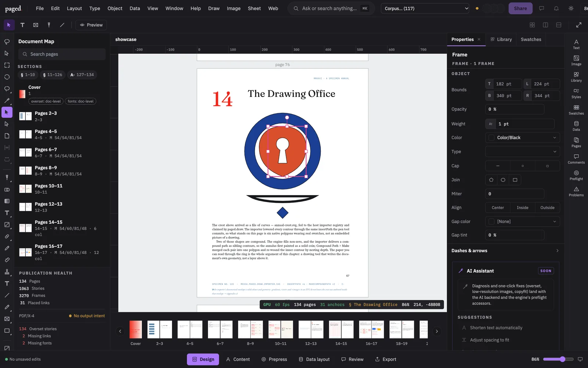Select the image frame tool in top toolbar
The width and height of the screenshot is (588, 368).
pos(36,25)
